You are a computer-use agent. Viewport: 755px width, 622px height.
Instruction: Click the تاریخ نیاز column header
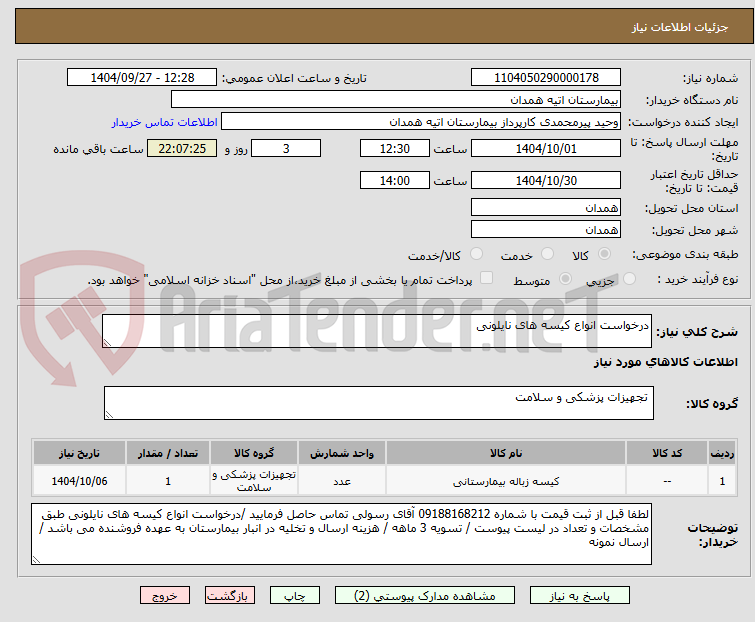79,453
